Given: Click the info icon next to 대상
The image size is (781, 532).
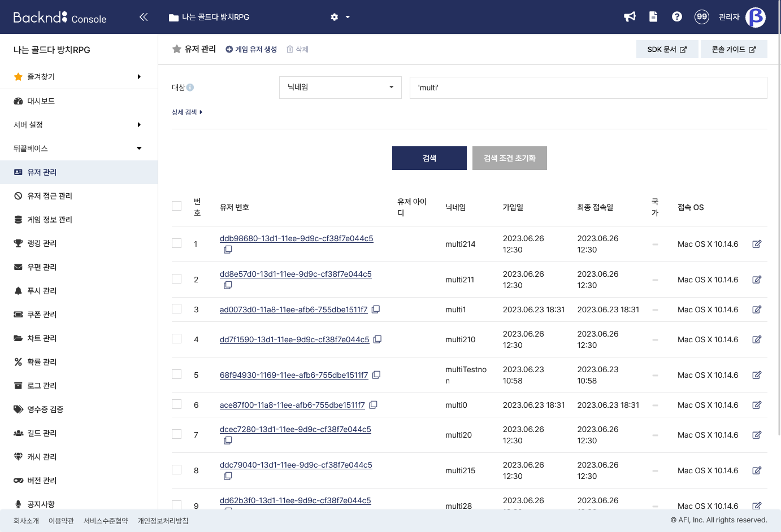Looking at the screenshot, I should pyautogui.click(x=190, y=88).
